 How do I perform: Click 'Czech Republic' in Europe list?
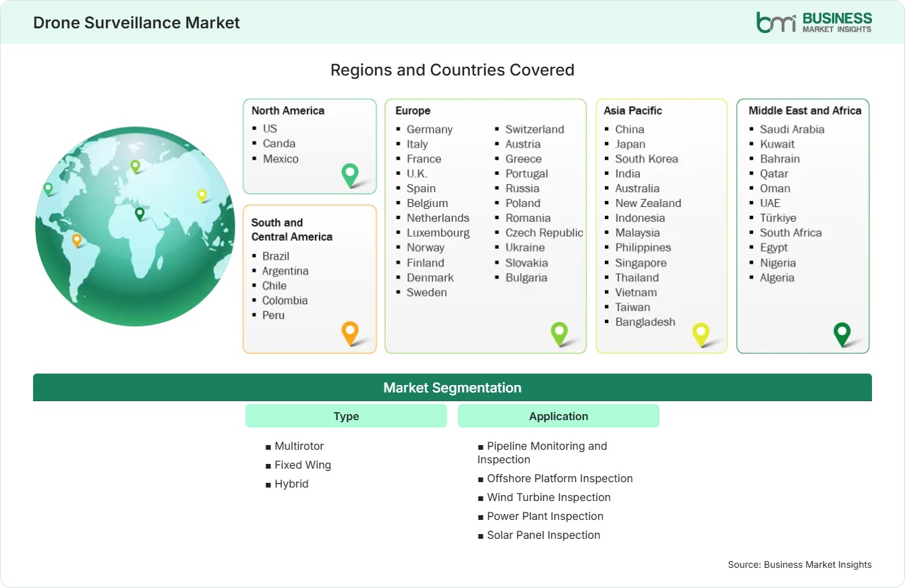point(544,233)
